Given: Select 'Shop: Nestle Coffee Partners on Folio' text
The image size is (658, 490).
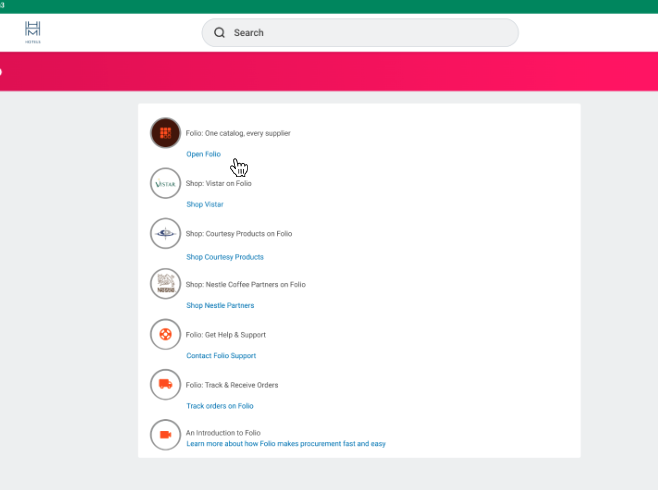Looking at the screenshot, I should [x=245, y=284].
